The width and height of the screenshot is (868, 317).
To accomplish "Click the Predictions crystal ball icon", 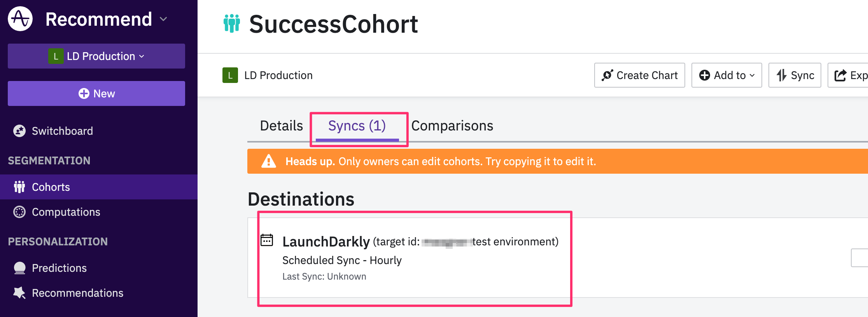I will point(19,268).
